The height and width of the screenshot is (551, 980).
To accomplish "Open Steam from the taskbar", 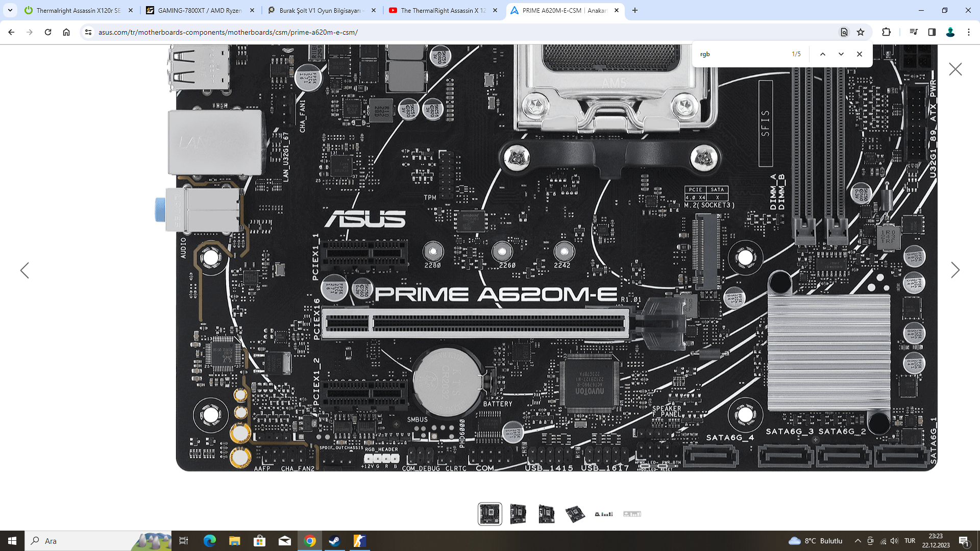I will tap(334, 541).
